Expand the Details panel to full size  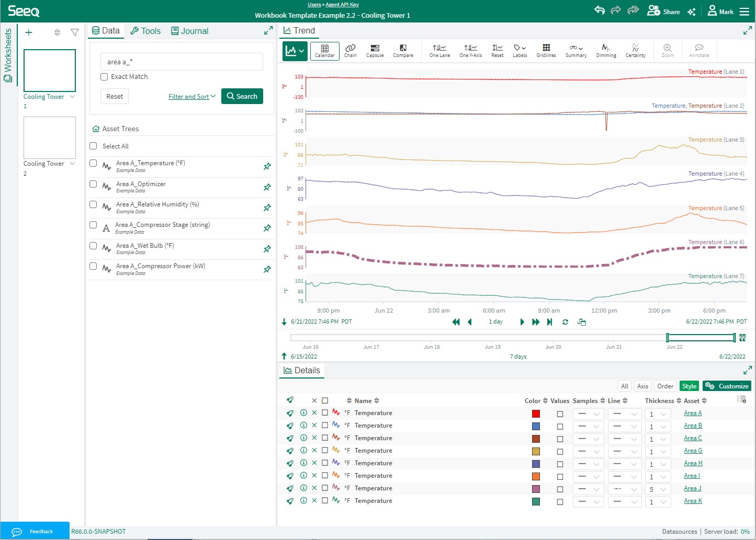coord(747,370)
